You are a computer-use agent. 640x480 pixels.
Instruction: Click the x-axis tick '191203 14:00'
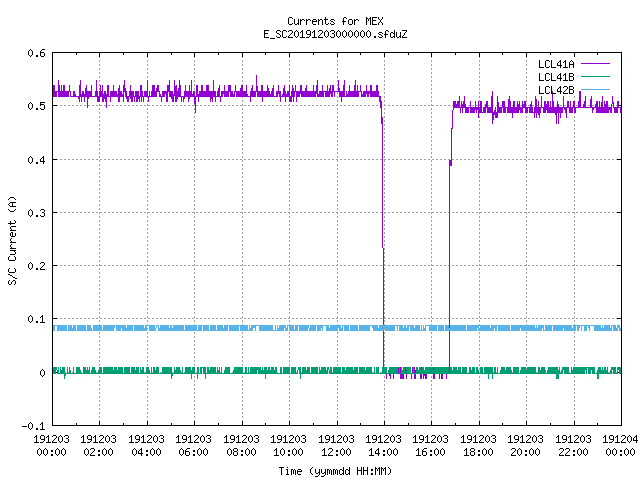[x=383, y=446]
